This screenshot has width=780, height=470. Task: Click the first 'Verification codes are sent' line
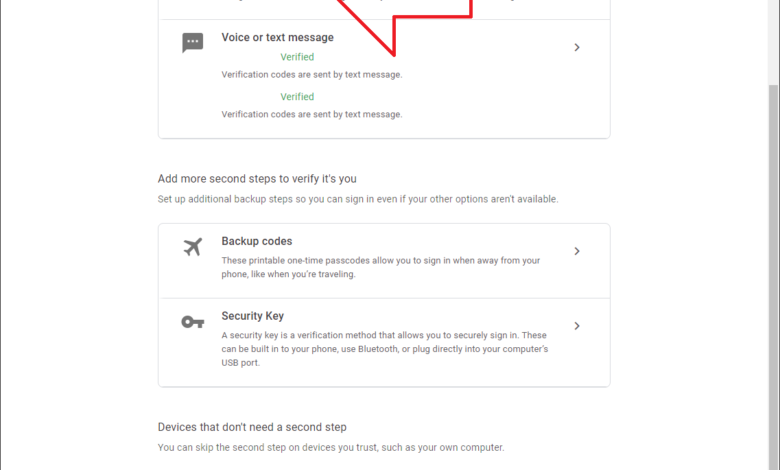point(311,75)
